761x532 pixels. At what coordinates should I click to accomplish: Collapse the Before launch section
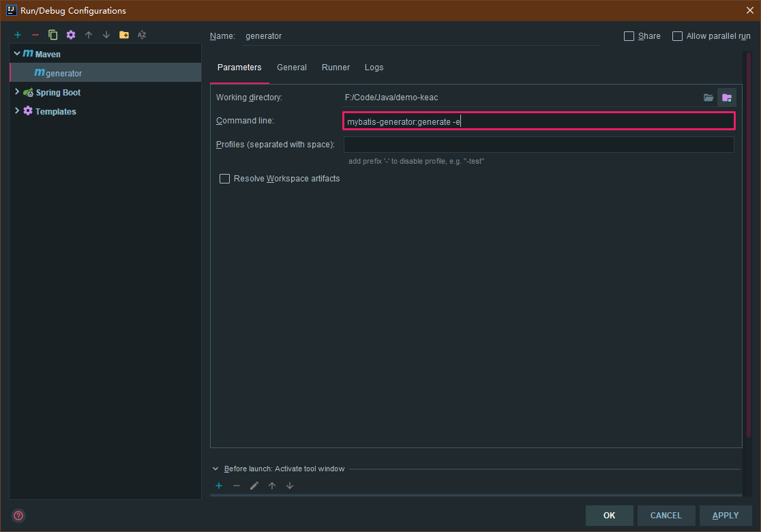click(215, 469)
